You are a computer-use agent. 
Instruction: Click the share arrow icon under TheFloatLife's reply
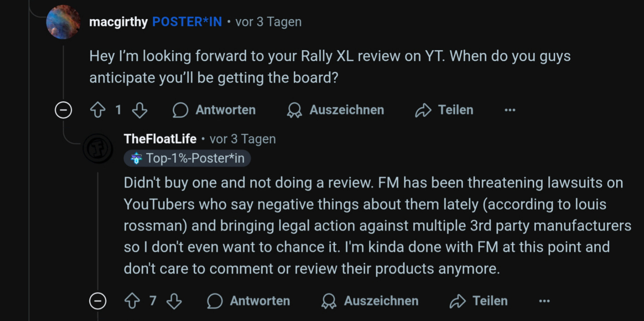(x=458, y=301)
